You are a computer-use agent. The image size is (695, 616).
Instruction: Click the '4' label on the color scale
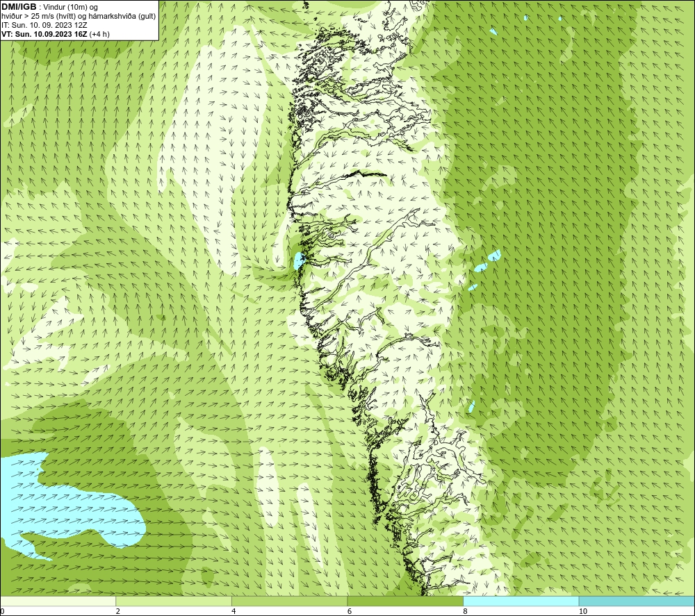(234, 611)
